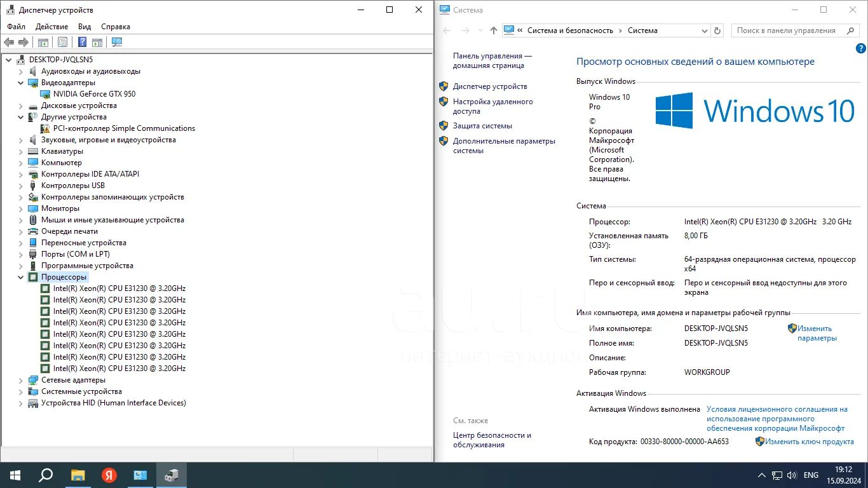This screenshot has height=488, width=868.
Task: Click the show/hide action pane toolbar icon
Action: 97,42
